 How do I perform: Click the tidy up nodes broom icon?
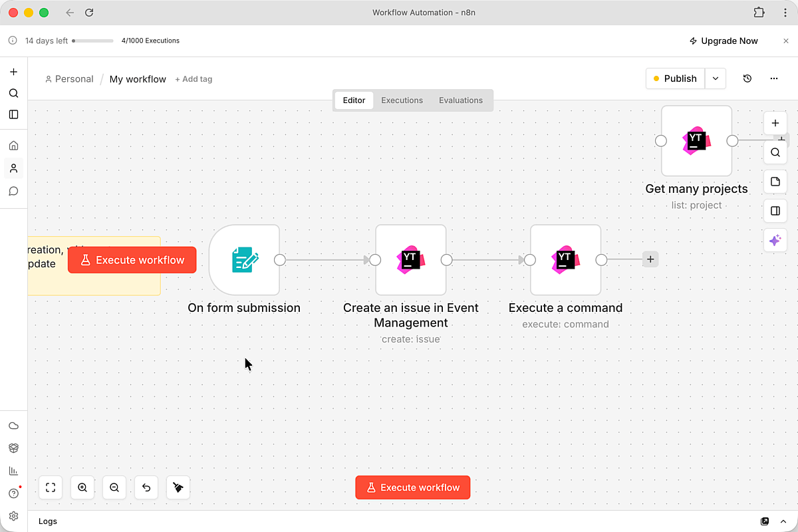click(x=178, y=487)
